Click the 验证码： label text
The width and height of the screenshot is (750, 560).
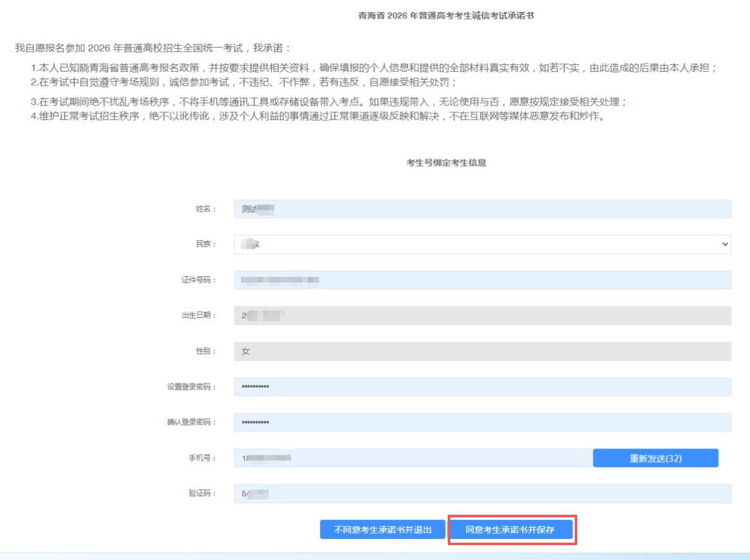click(x=202, y=494)
